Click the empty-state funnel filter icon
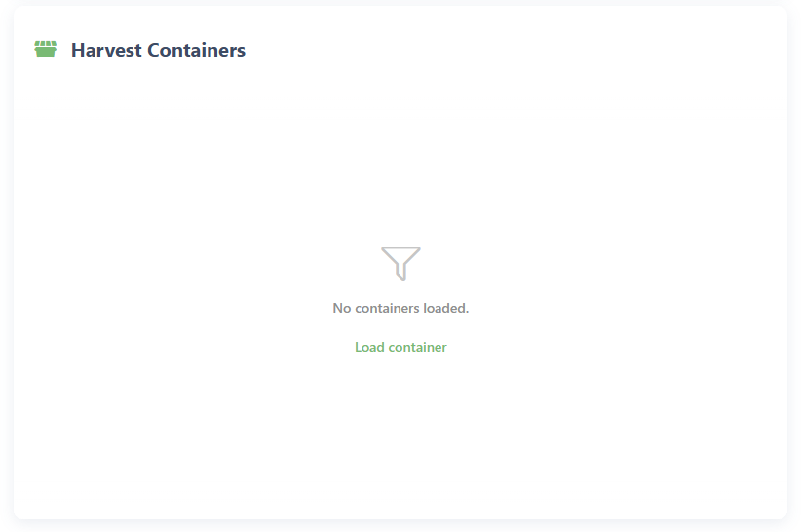 pos(400,263)
